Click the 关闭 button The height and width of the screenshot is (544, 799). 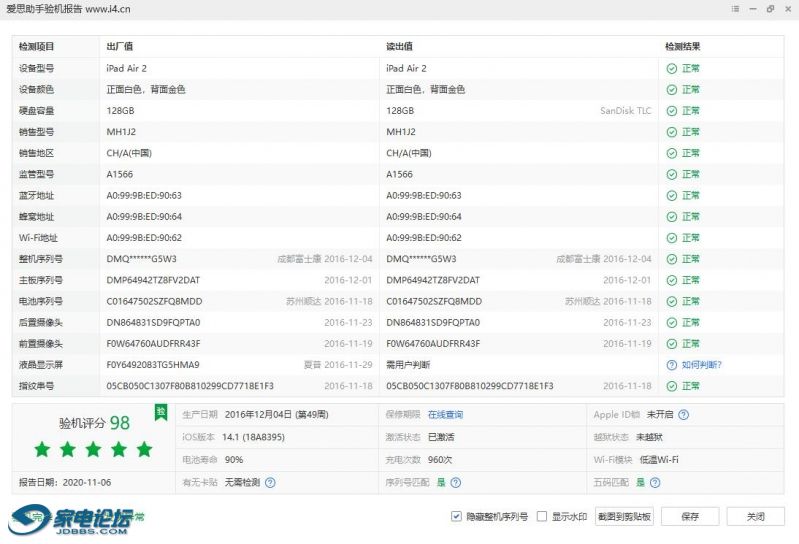(756, 516)
